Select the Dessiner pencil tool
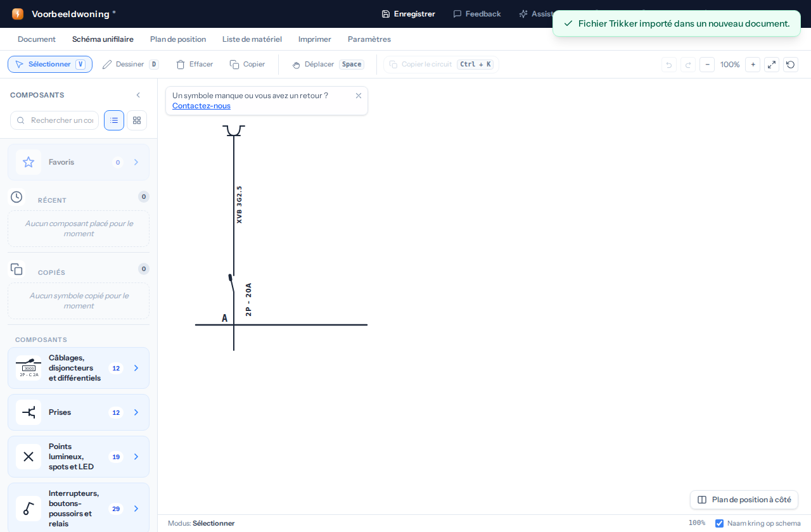 131,65
